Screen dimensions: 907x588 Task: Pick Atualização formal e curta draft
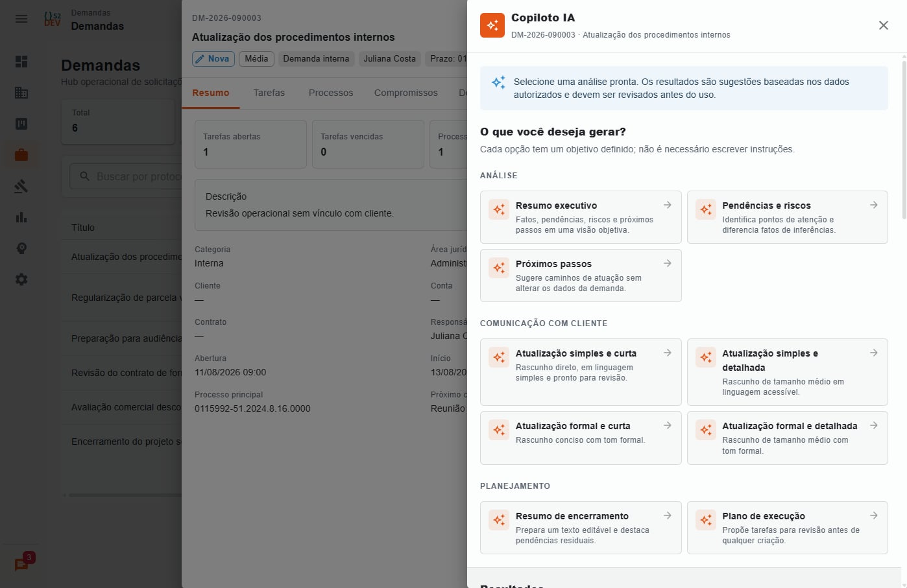pos(581,438)
